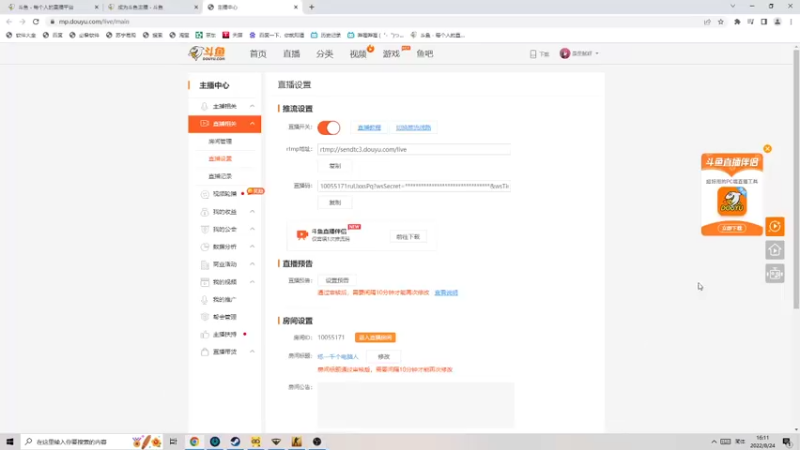Click the 我的推广 icon in sidebar

[x=205, y=299]
